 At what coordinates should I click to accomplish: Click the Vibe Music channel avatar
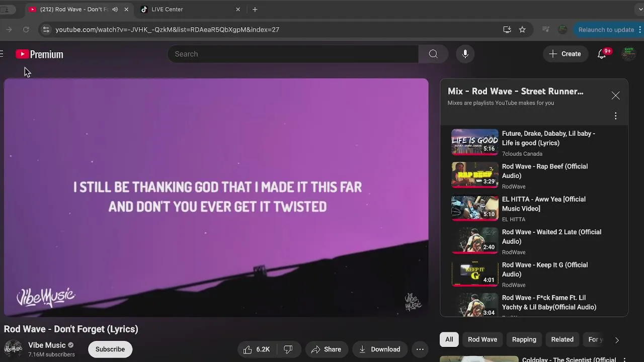coord(13,349)
